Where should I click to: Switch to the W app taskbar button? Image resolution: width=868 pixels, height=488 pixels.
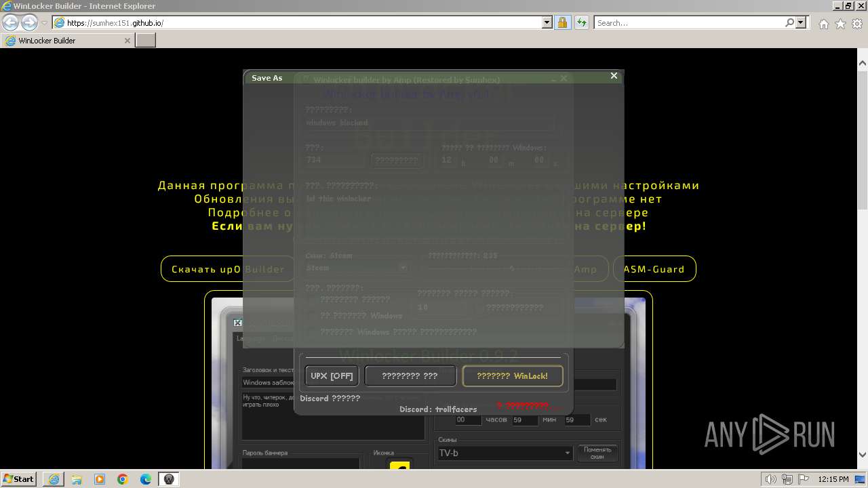169,479
